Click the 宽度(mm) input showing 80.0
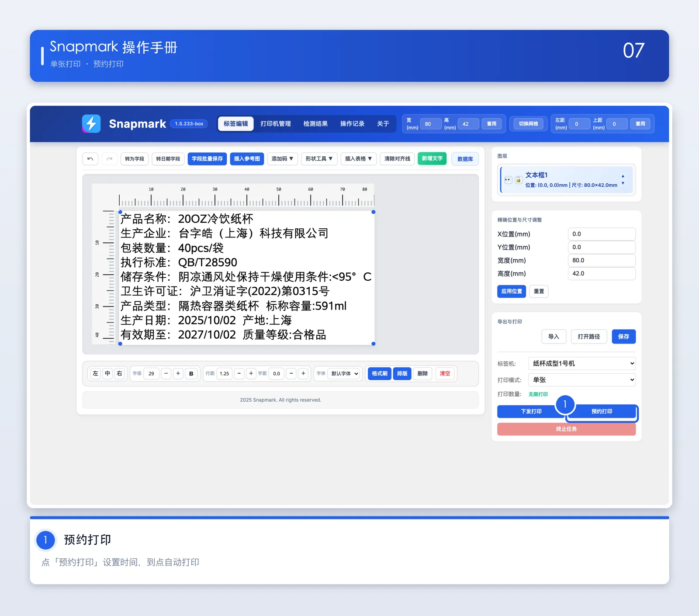Image resolution: width=699 pixels, height=616 pixels. pyautogui.click(x=602, y=260)
